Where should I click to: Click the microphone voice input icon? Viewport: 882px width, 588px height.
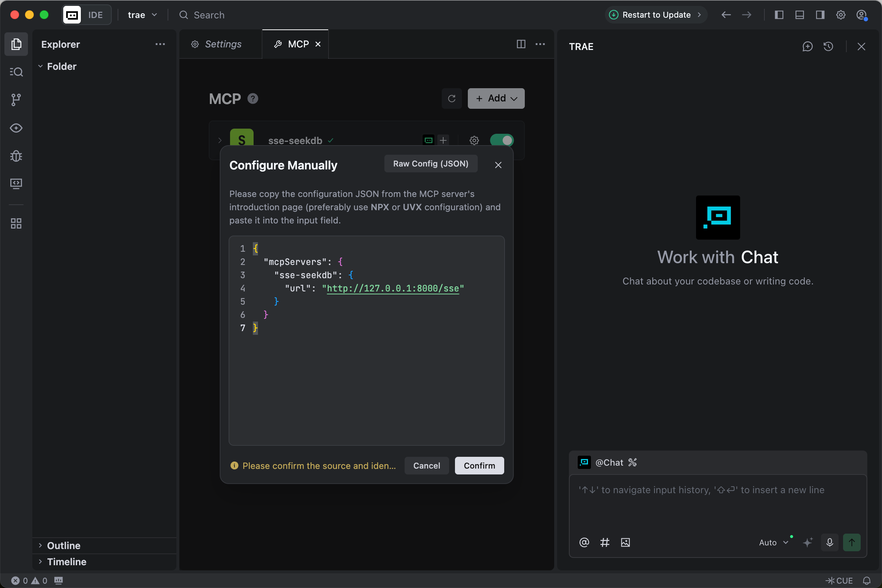(829, 542)
